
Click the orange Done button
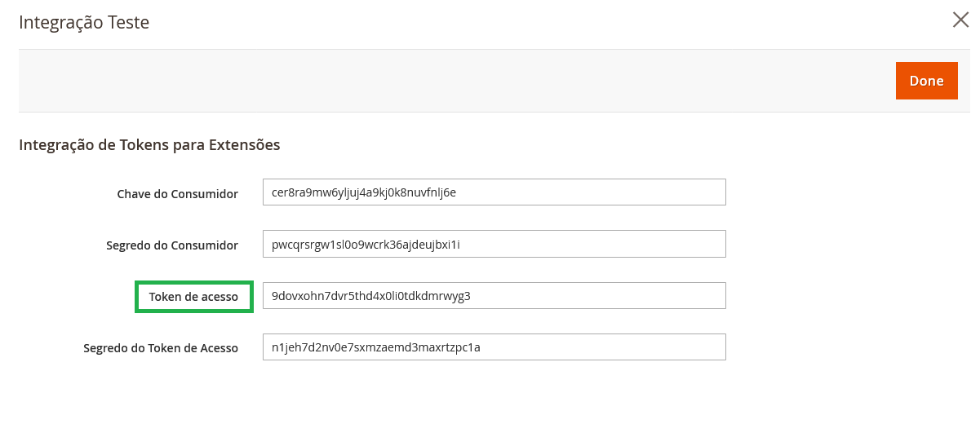(x=926, y=81)
